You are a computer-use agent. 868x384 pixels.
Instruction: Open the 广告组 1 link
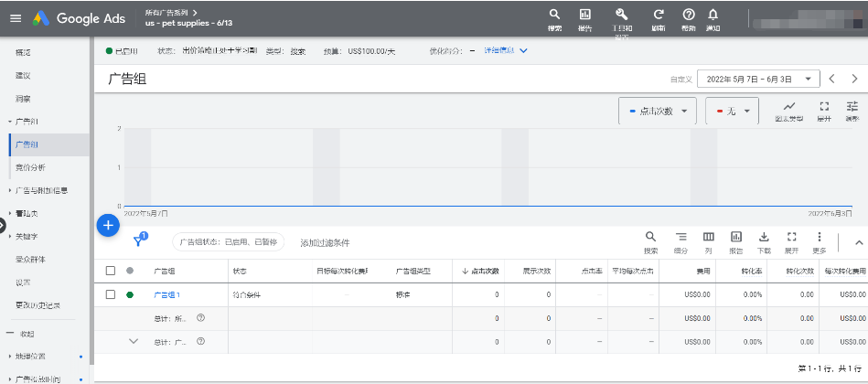[166, 294]
